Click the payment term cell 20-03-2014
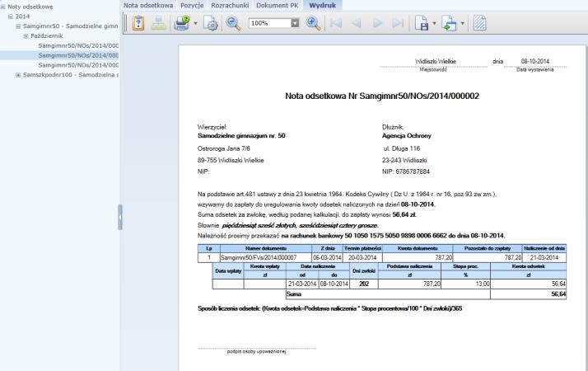Viewport: 588px width, 371px height. coord(362,257)
